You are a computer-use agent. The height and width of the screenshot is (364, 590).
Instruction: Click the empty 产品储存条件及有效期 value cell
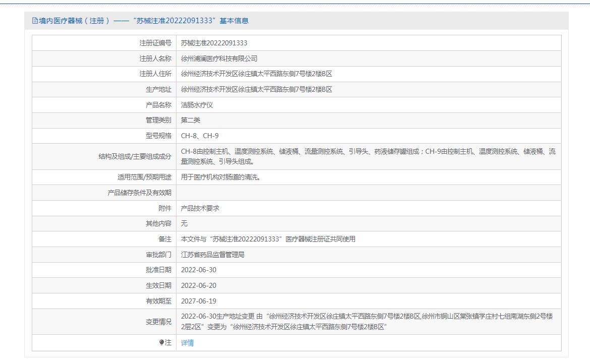(x=368, y=193)
